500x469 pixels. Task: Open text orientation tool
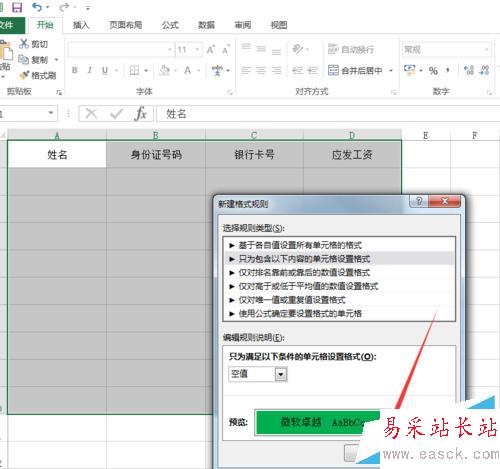(297, 49)
